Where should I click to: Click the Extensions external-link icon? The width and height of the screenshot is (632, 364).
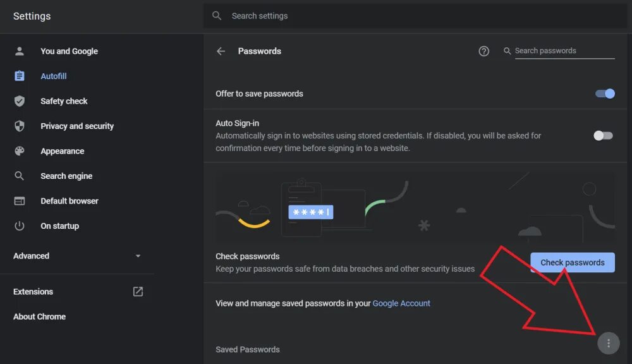point(138,291)
